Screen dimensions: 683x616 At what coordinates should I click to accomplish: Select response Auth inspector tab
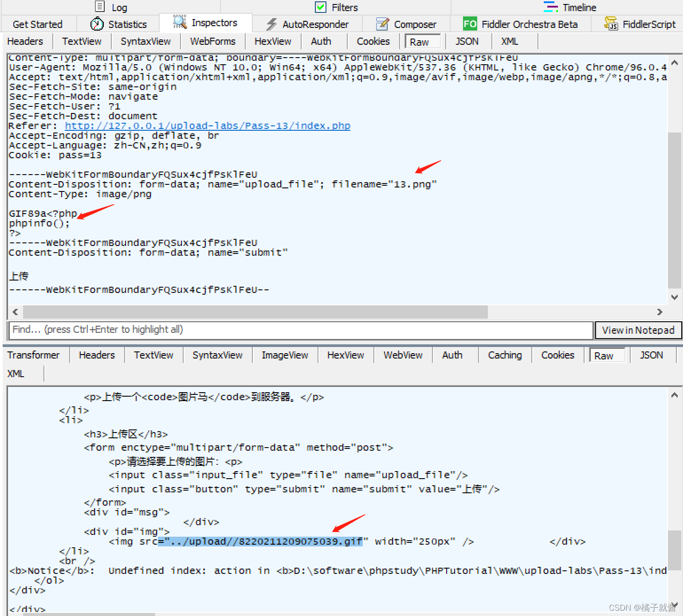[452, 355]
